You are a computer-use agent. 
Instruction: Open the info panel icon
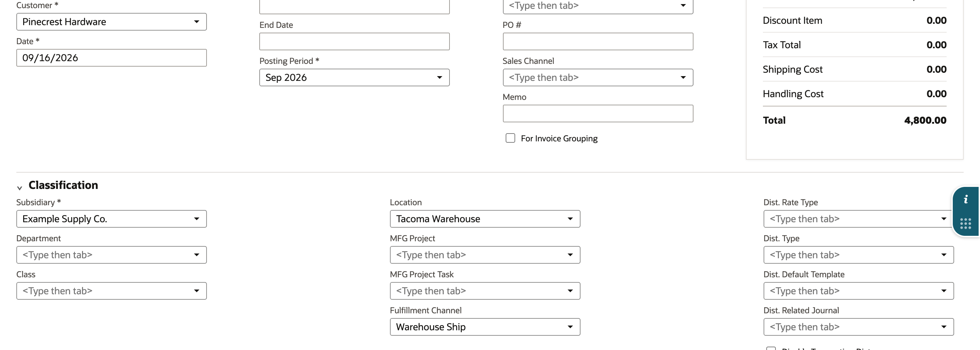pyautogui.click(x=966, y=199)
